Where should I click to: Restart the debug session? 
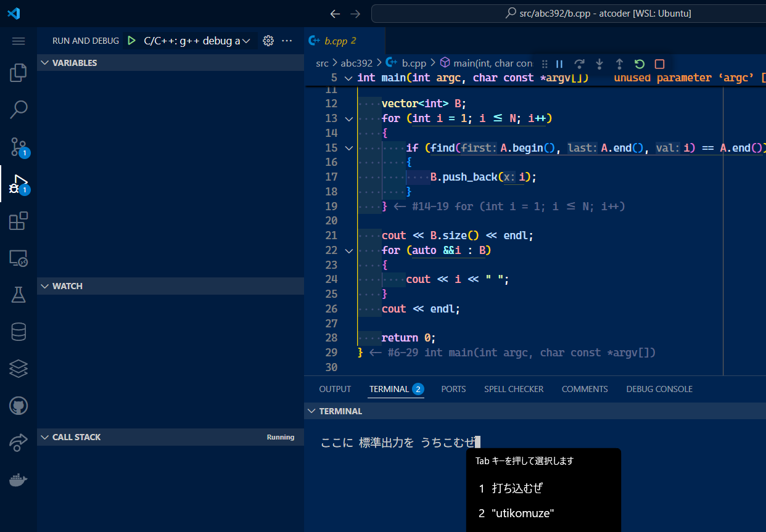(x=640, y=63)
